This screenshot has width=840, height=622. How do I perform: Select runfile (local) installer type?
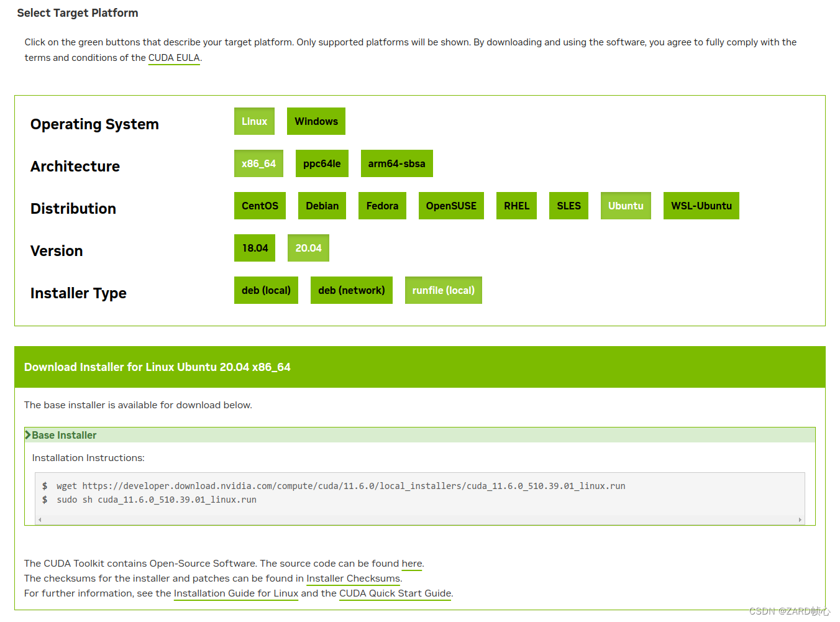(444, 290)
